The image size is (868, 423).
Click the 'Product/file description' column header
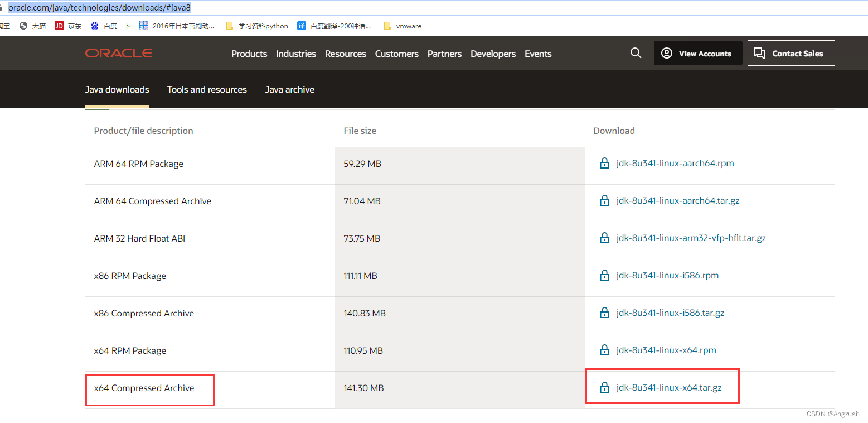144,131
